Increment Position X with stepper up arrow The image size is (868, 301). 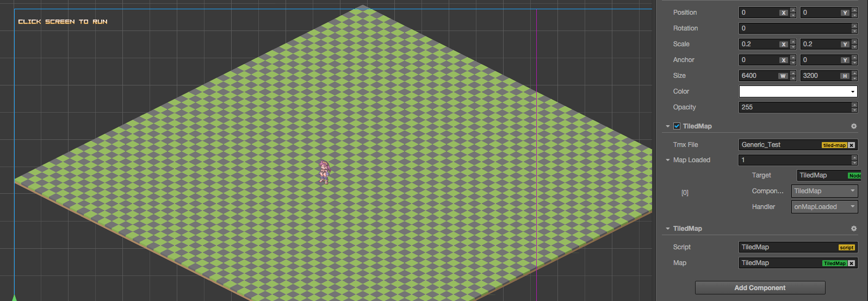[x=793, y=10]
